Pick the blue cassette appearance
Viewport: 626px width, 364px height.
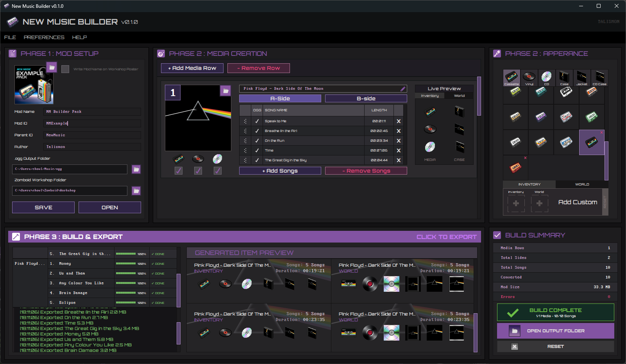[x=566, y=142]
